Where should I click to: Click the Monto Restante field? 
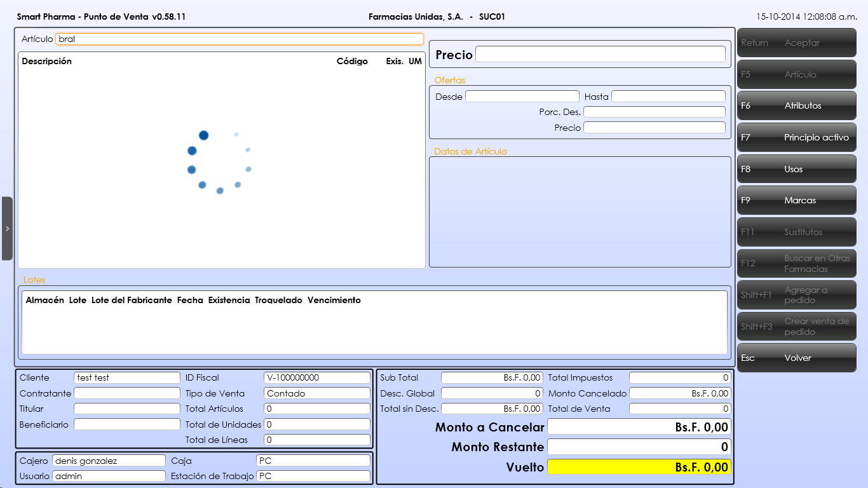click(x=639, y=447)
